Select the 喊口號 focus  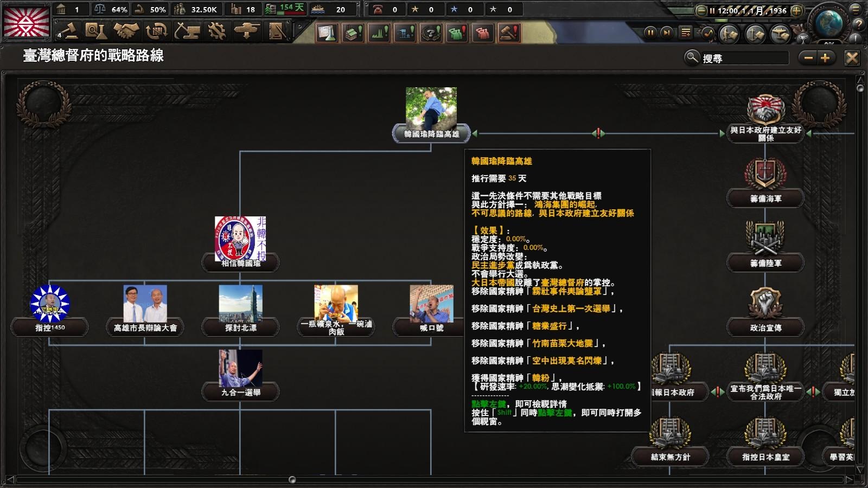click(x=431, y=310)
